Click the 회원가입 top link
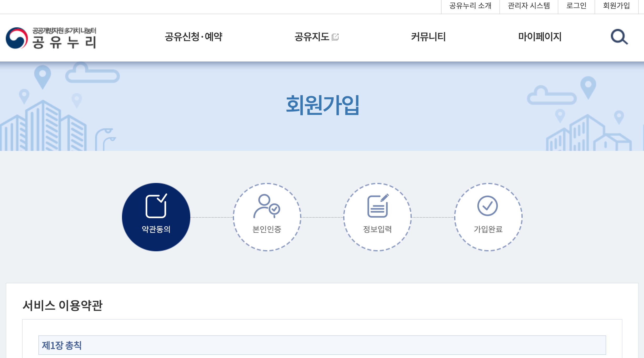The image size is (644, 358). [616, 6]
